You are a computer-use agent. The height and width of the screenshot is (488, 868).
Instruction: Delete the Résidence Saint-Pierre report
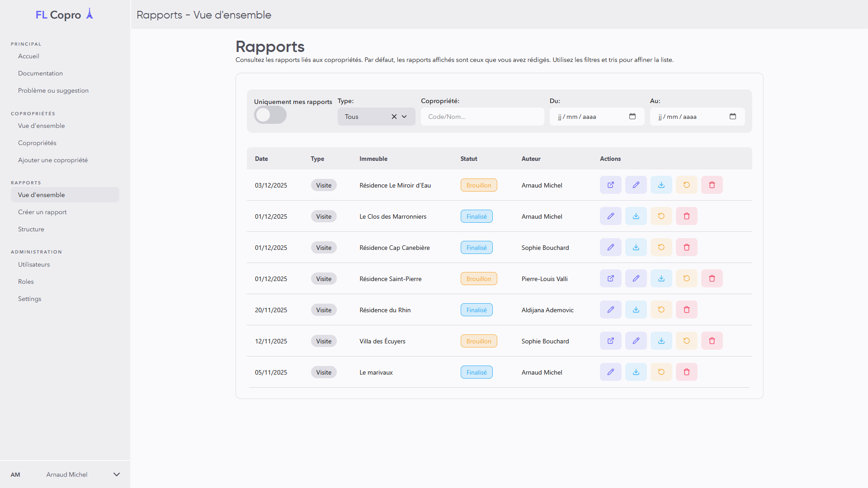coord(712,278)
